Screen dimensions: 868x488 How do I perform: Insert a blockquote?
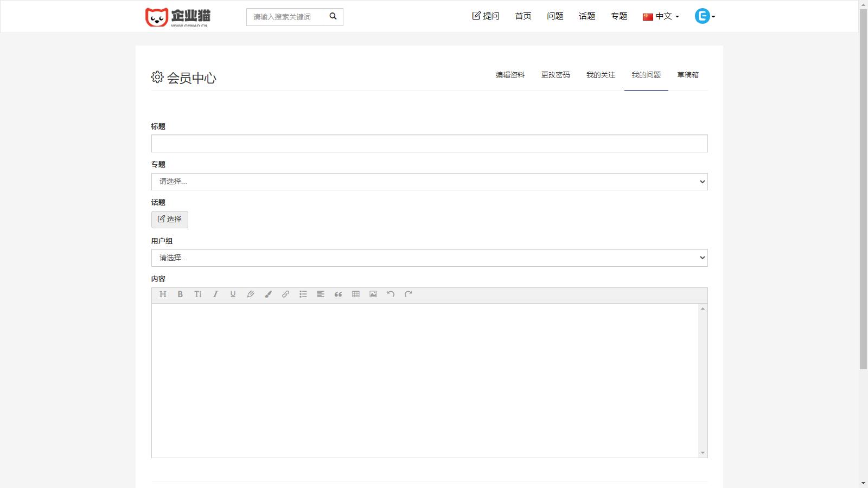pyautogui.click(x=338, y=294)
